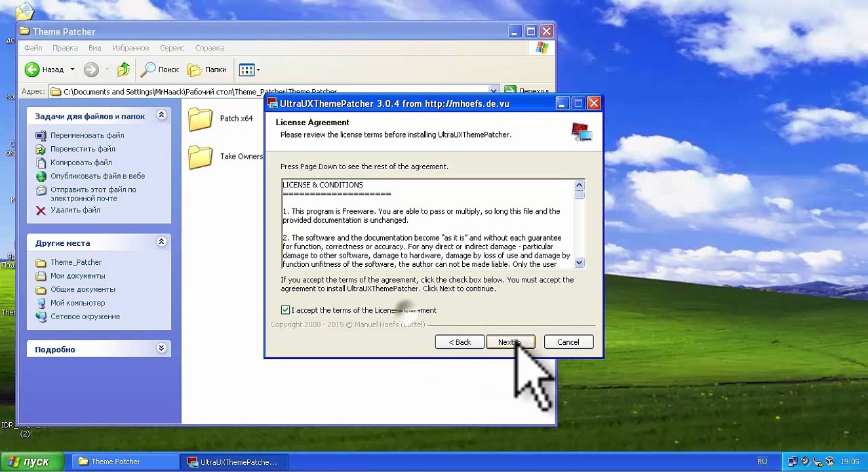868x472 pixels.
Task: Click UltraUXThemePatcher title bar icon
Action: (273, 104)
